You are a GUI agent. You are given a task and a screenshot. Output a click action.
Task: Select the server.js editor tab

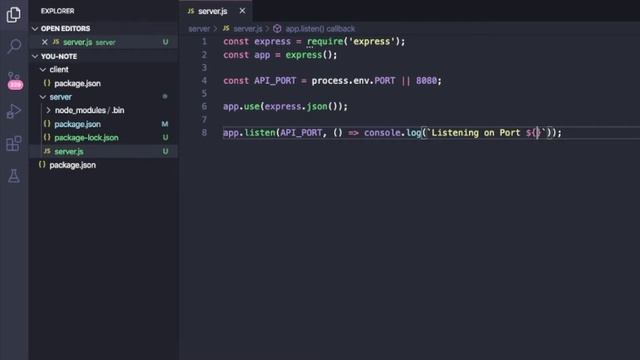click(216, 11)
